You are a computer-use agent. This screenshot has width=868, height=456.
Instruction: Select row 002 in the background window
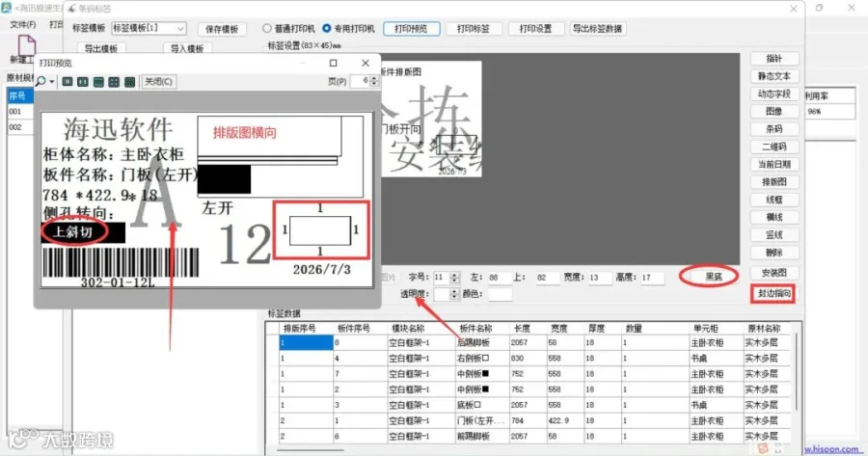point(20,126)
